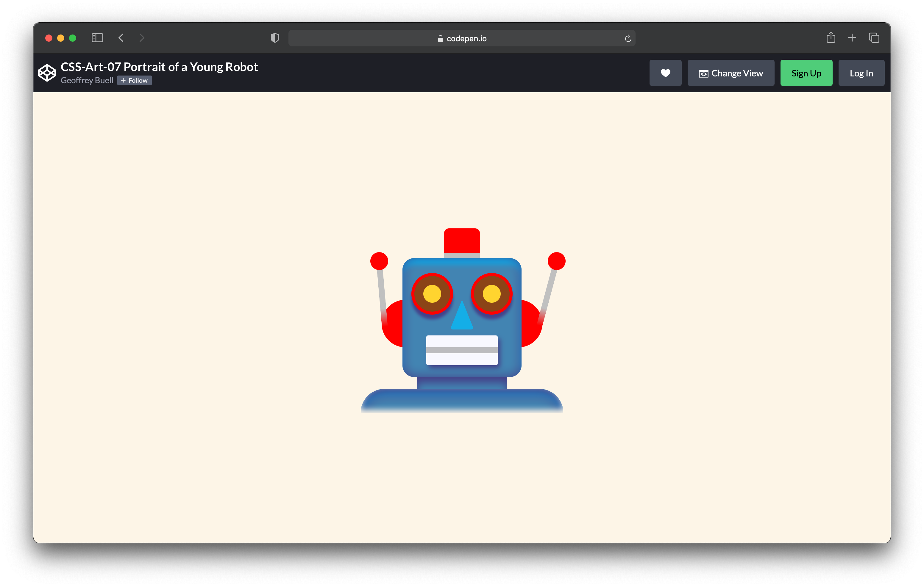This screenshot has width=924, height=587.
Task: Reload the page with the refresh icon
Action: coord(628,38)
